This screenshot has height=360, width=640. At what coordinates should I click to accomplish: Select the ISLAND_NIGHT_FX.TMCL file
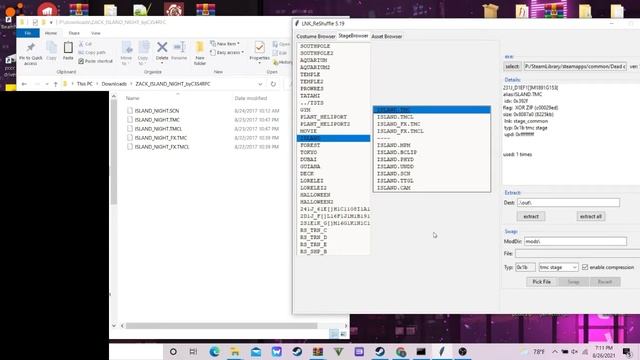tap(162, 147)
